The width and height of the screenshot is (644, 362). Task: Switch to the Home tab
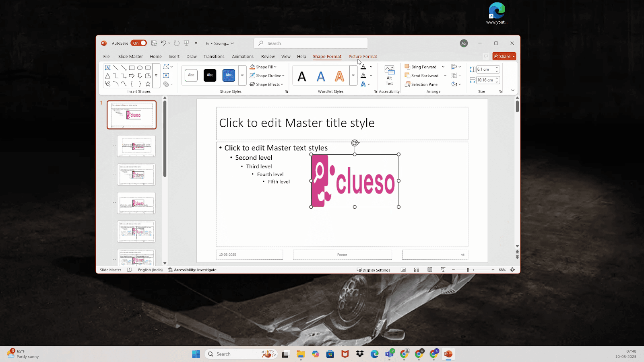pyautogui.click(x=156, y=56)
